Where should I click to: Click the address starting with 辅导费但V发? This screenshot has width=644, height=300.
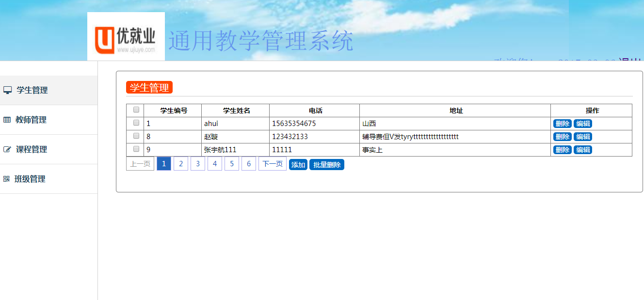[410, 137]
